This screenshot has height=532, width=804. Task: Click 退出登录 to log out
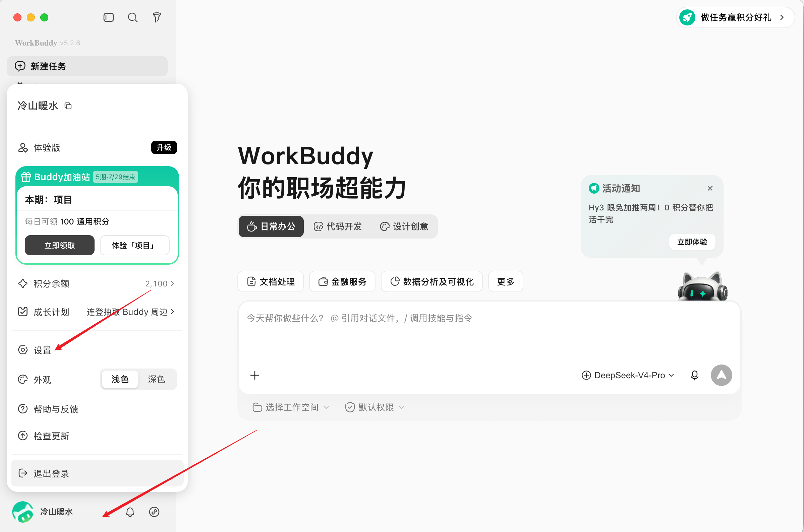(97, 473)
